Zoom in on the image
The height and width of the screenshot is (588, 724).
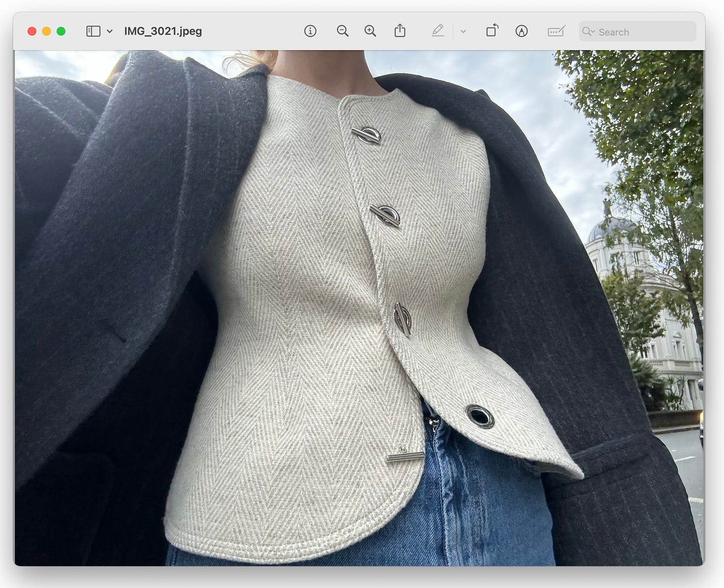click(x=370, y=31)
